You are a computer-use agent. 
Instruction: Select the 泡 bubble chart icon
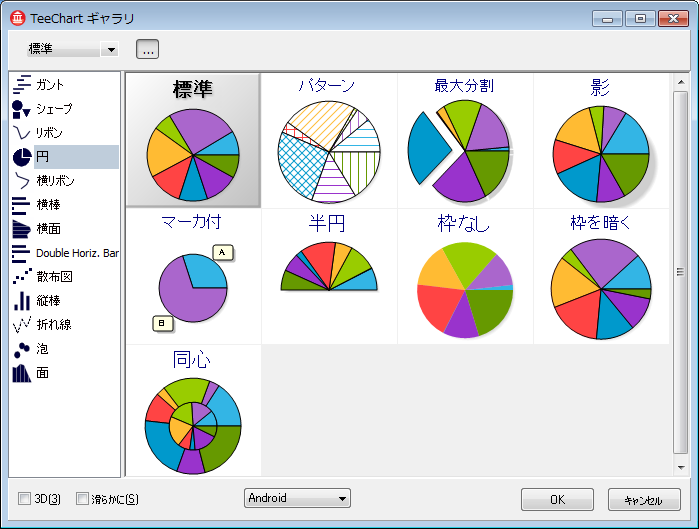(21, 349)
